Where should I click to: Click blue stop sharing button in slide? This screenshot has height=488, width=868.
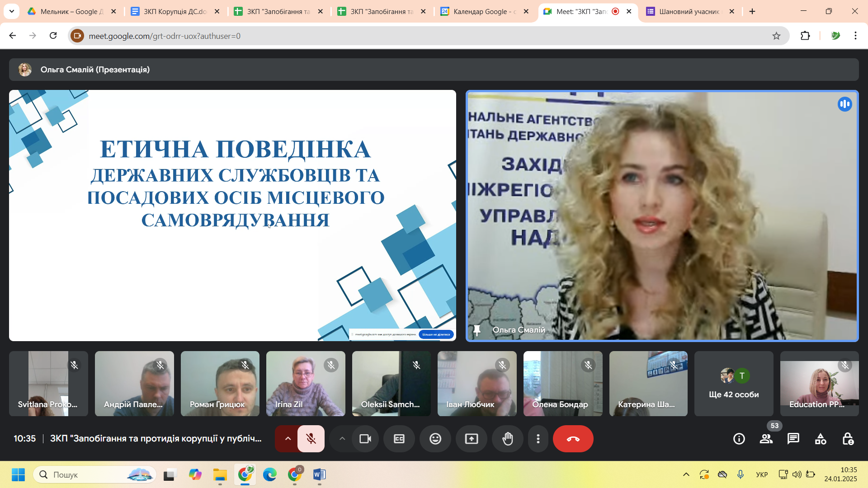click(436, 334)
